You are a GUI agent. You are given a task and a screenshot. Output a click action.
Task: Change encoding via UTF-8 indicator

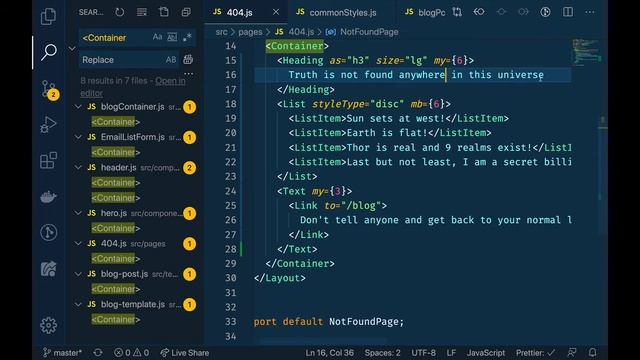(x=423, y=353)
